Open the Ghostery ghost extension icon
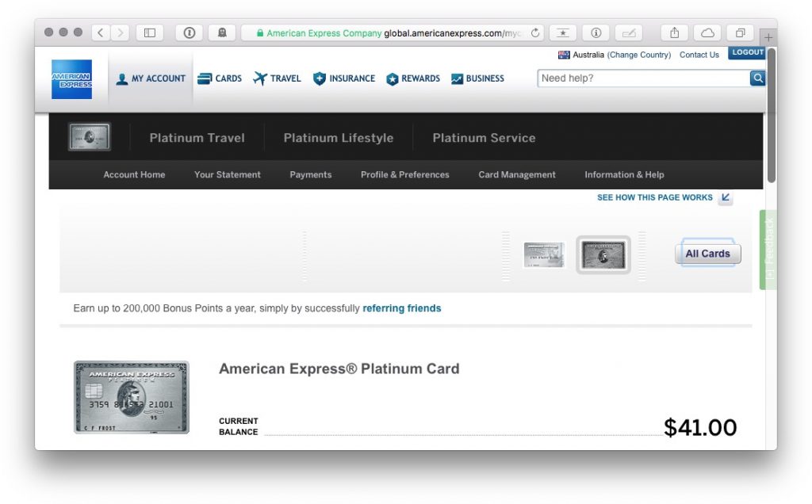The height and width of the screenshot is (504, 812). tap(222, 32)
